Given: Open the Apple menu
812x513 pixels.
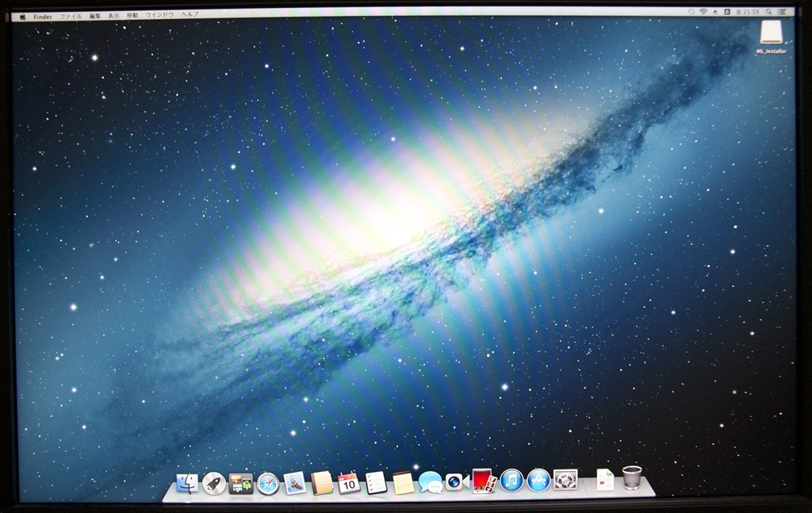Looking at the screenshot, I should point(22,17).
